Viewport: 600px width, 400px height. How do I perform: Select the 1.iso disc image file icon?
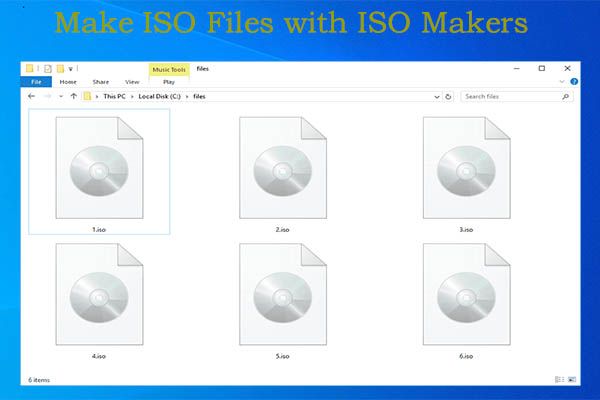(99, 168)
